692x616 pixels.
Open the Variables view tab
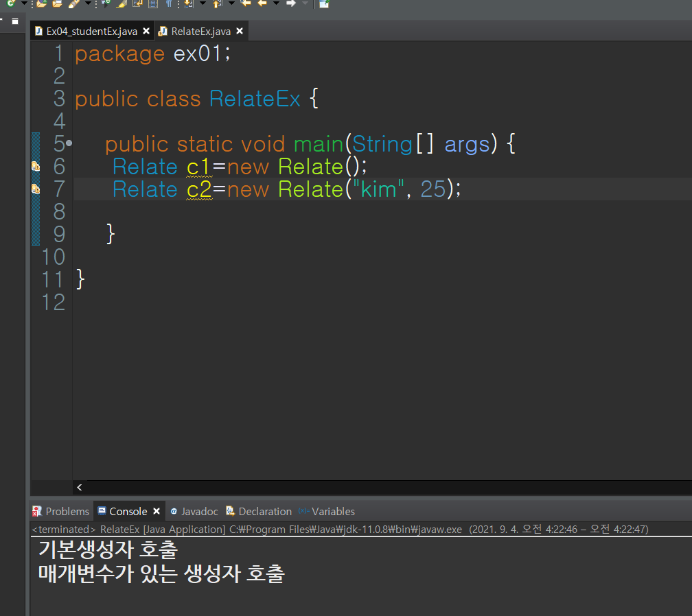coord(327,511)
